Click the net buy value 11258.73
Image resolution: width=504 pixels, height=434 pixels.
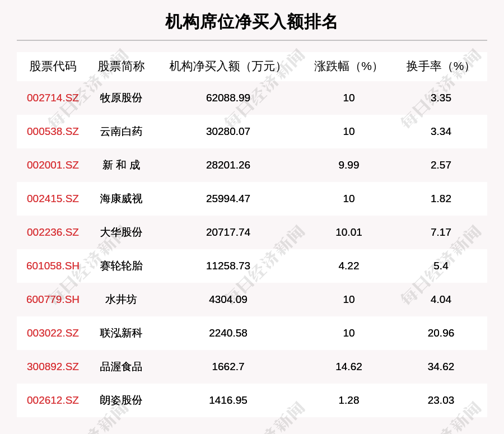228,266
